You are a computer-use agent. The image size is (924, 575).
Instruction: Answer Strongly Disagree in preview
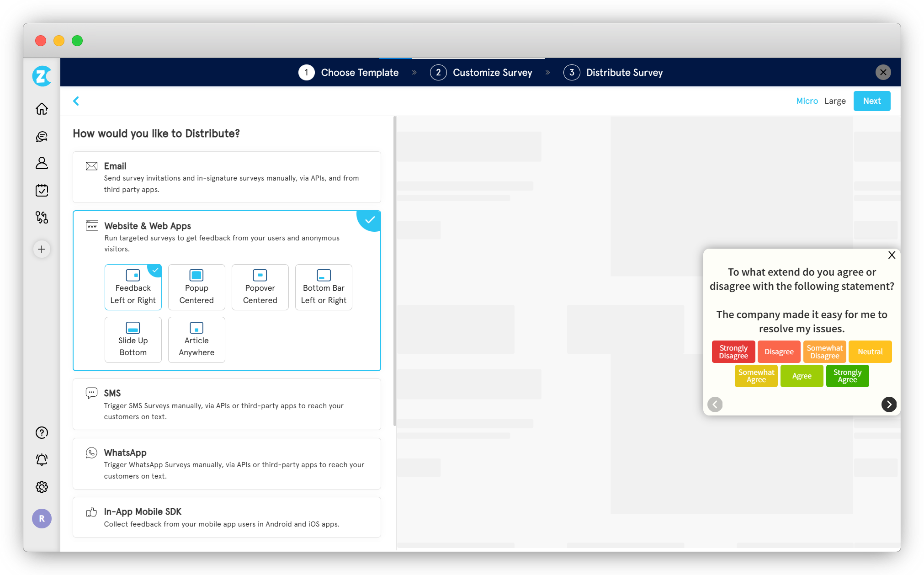click(x=733, y=351)
